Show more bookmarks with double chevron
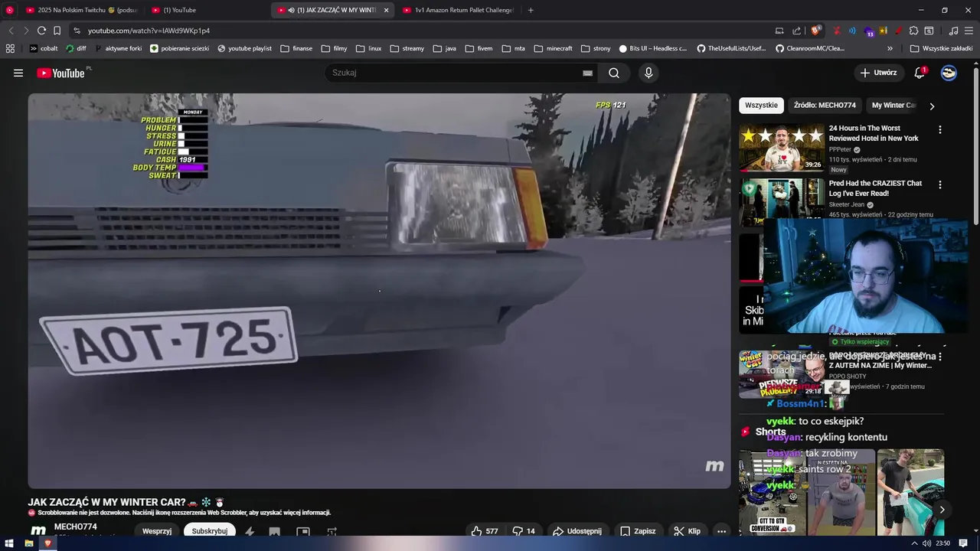 coord(890,48)
